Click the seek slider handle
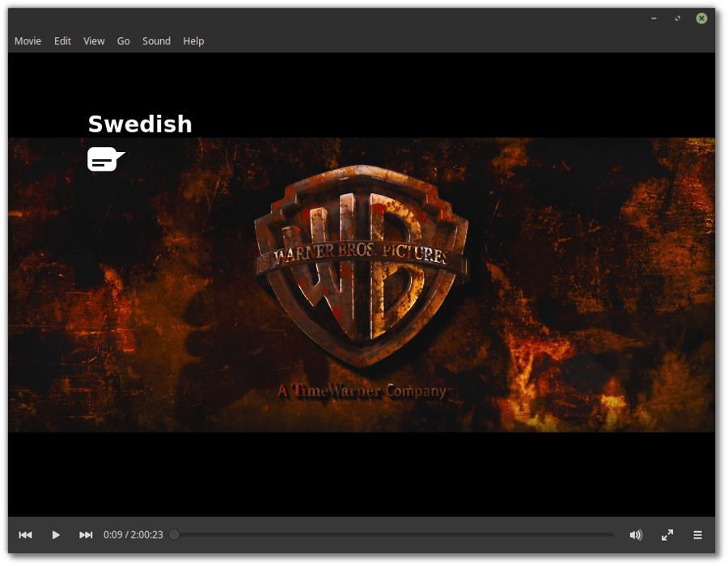Image resolution: width=728 pixels, height=566 pixels. (x=172, y=534)
